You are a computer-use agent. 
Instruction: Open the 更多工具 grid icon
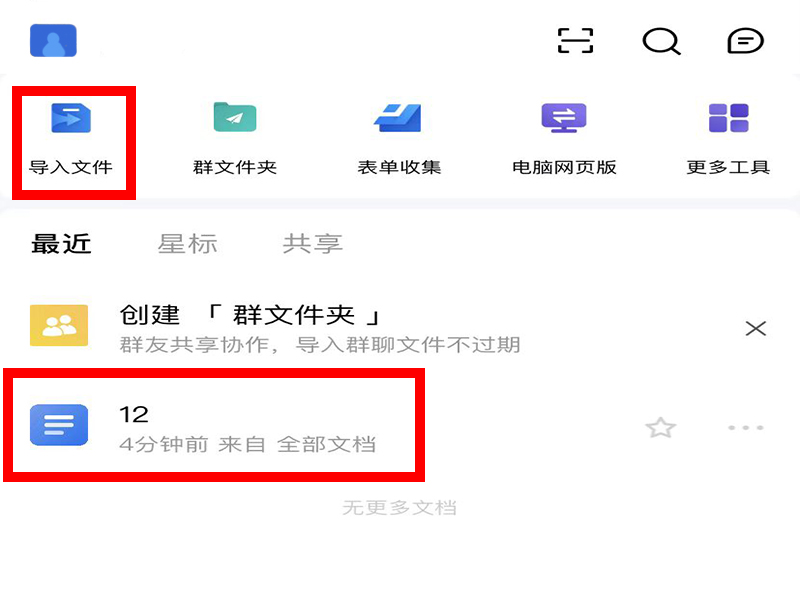pos(729,118)
